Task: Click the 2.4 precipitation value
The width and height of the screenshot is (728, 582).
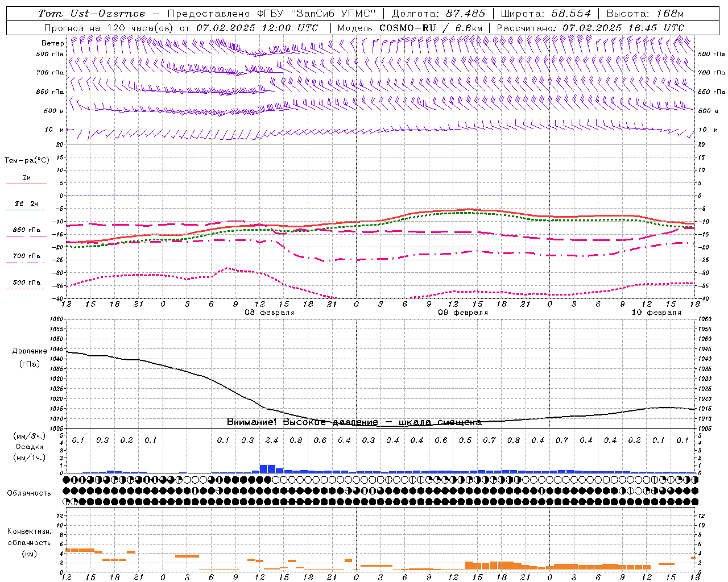Action: (272, 440)
